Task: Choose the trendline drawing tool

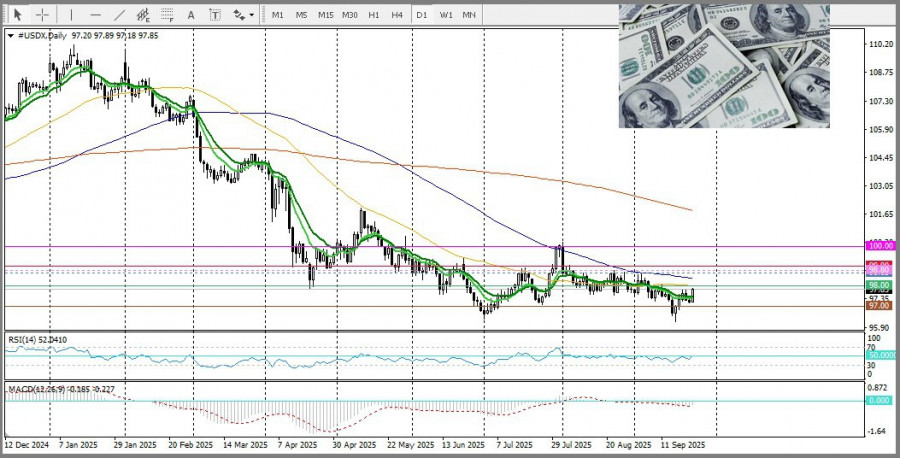Action: point(120,15)
